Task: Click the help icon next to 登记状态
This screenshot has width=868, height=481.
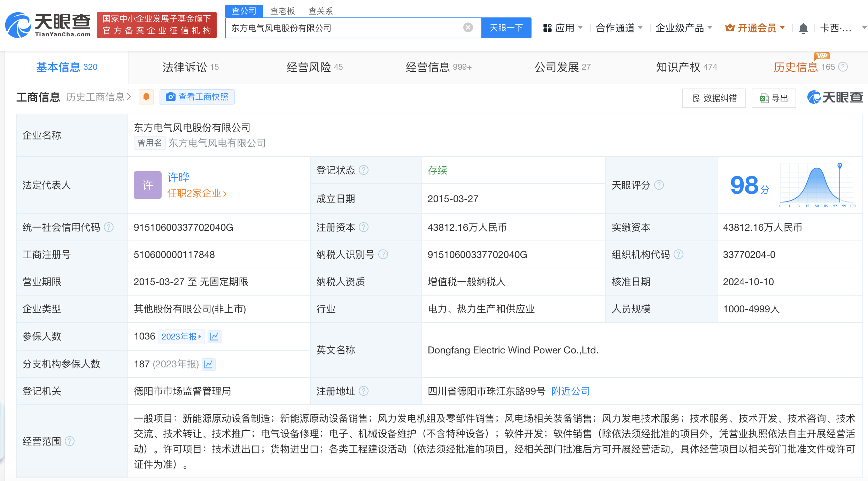Action: tap(364, 170)
